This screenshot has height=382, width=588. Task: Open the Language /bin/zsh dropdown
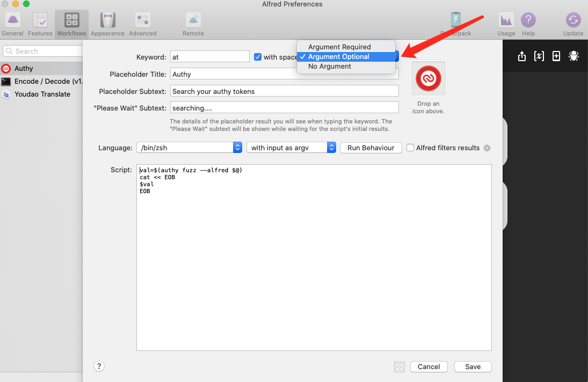[190, 148]
